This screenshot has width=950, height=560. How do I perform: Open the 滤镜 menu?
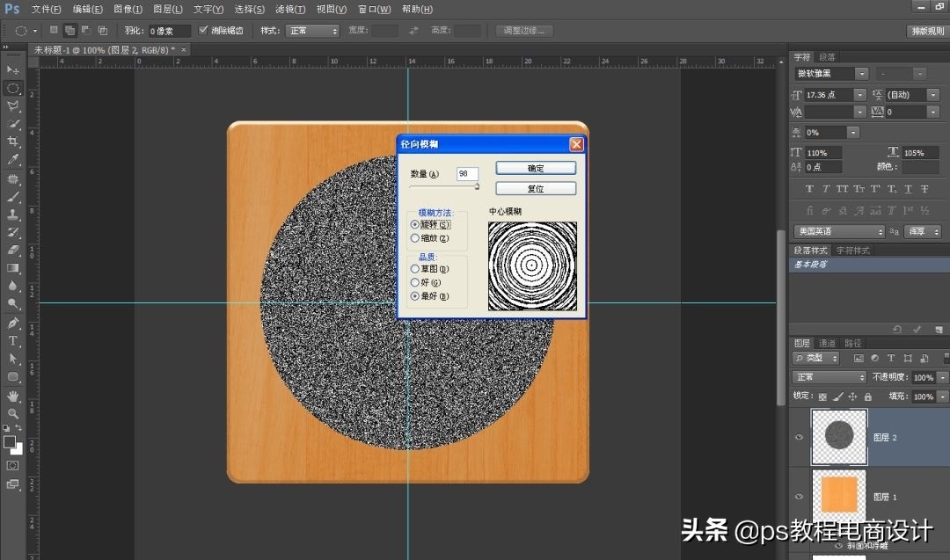292,9
